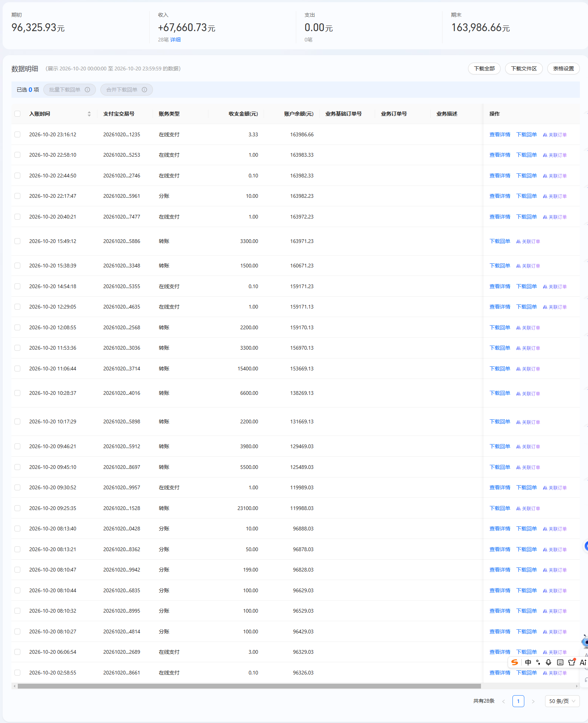Sort the table by 入账时间 arrows
This screenshot has height=723, width=588.
pos(89,114)
